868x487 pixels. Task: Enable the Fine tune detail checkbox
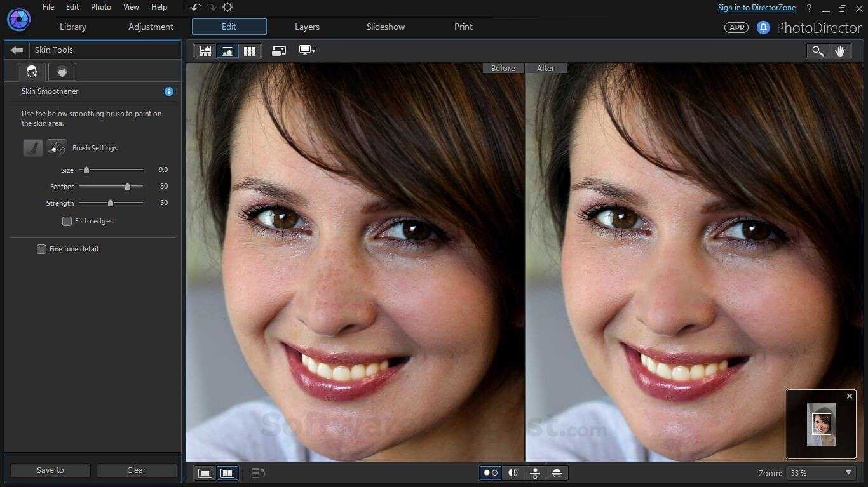(41, 249)
